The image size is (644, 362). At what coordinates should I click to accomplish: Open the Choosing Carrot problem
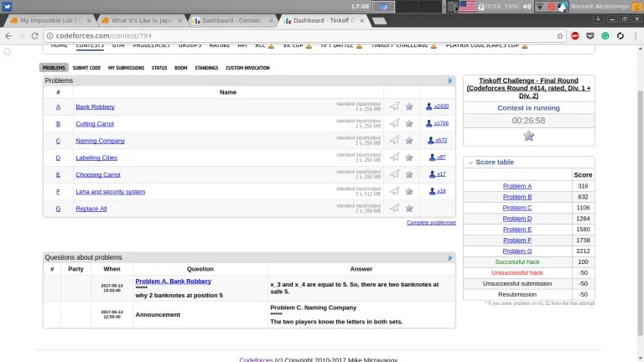98,174
